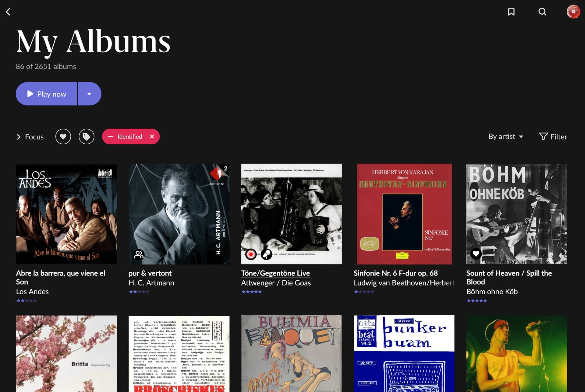Click the group icon on pur & vertont cover

click(x=139, y=254)
